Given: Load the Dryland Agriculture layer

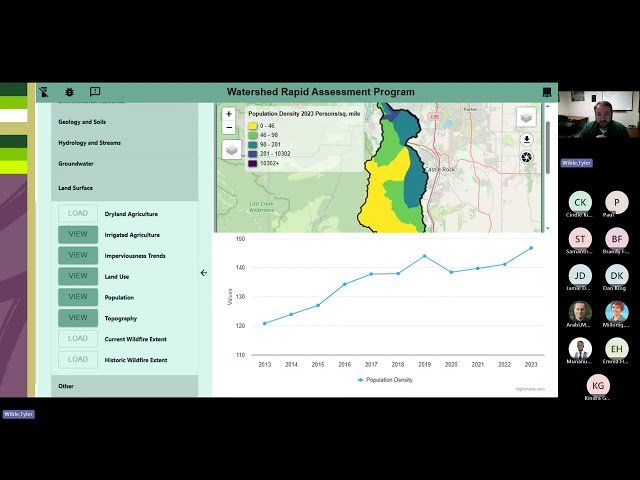Looking at the screenshot, I should pos(78,213).
